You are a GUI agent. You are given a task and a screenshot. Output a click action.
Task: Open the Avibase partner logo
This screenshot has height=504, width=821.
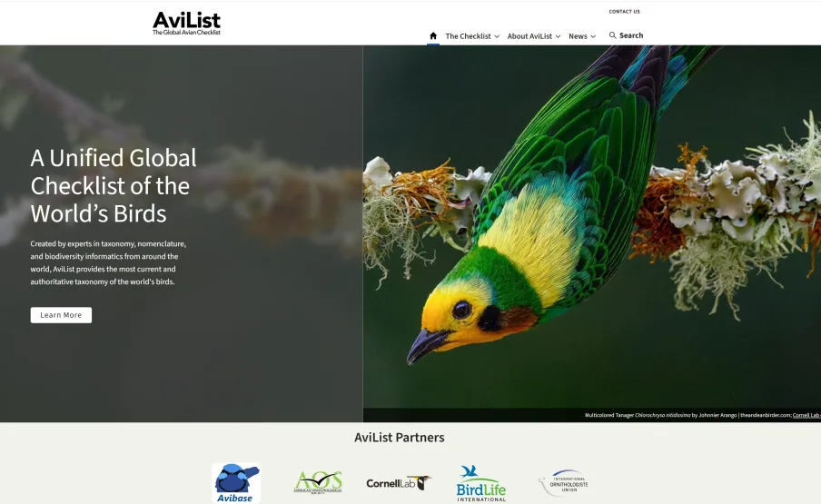236,483
